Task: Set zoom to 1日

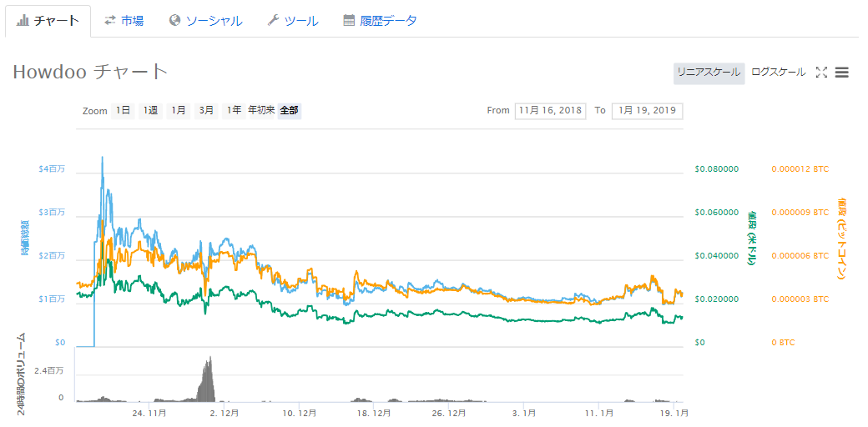Action: 123,110
